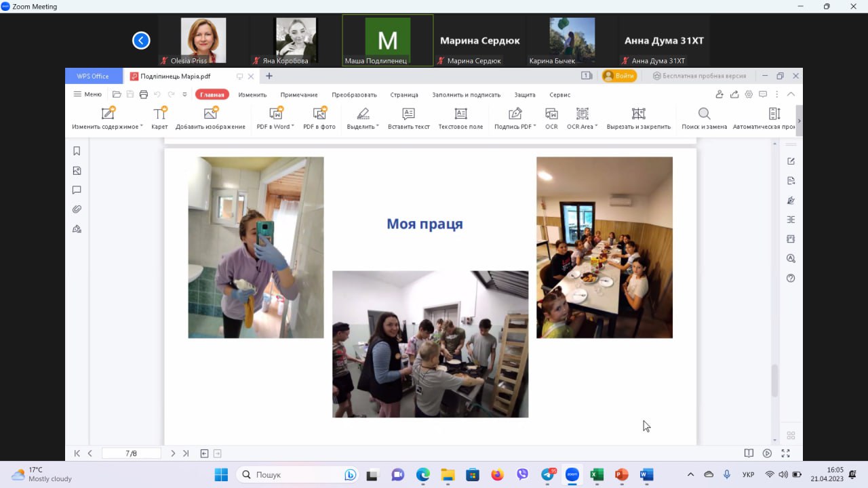Switch to the Преобразовать ribbon tab
This screenshot has width=868, height=488.
[354, 95]
